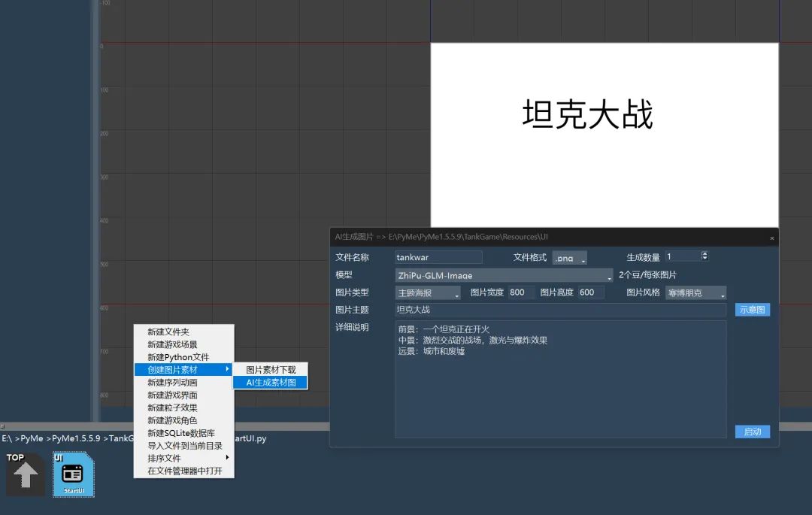
Task: Select 新建Python文件 menu entry
Action: 184,357
